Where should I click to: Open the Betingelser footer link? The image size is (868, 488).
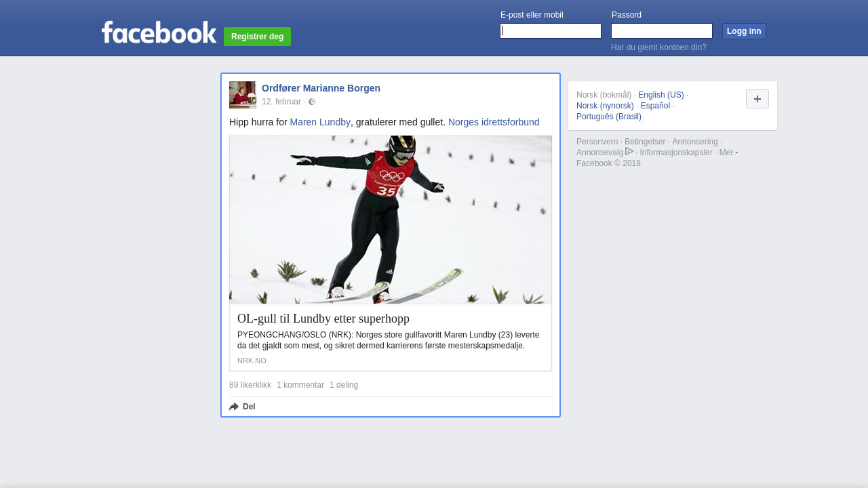pos(645,142)
